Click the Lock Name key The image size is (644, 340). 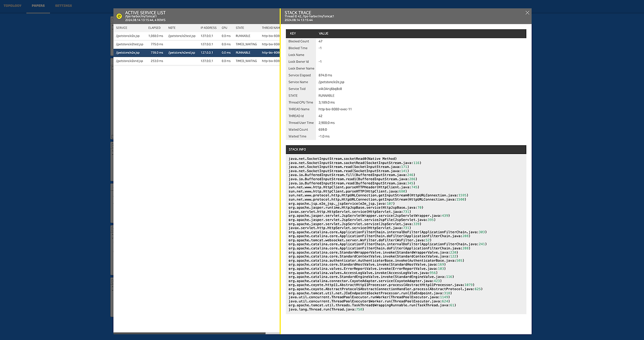[296, 55]
